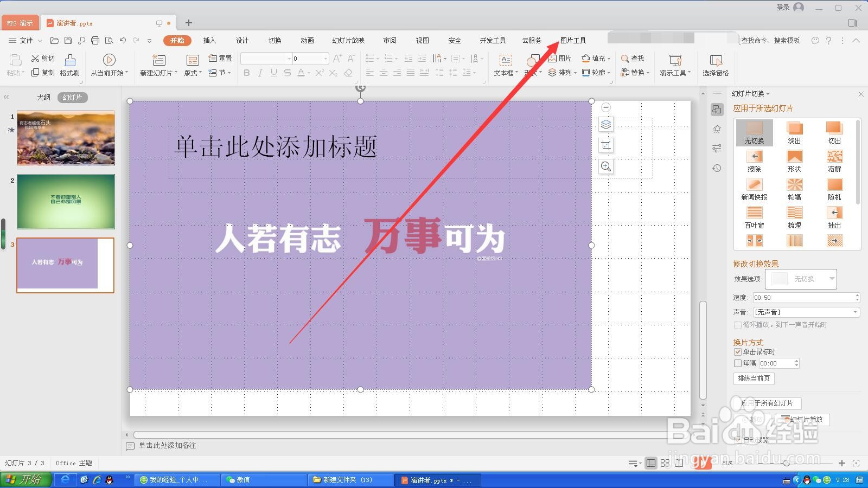
Task: Open the 文件 menu
Action: point(26,41)
